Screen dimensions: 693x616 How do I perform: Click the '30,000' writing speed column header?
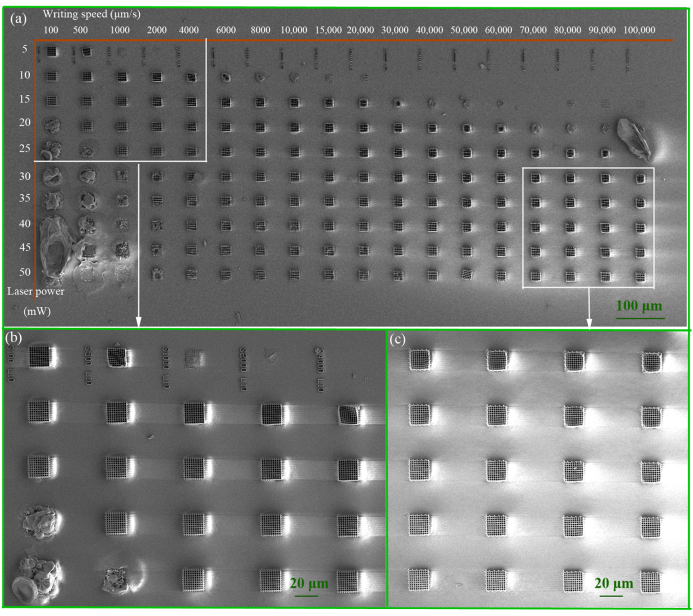(395, 30)
